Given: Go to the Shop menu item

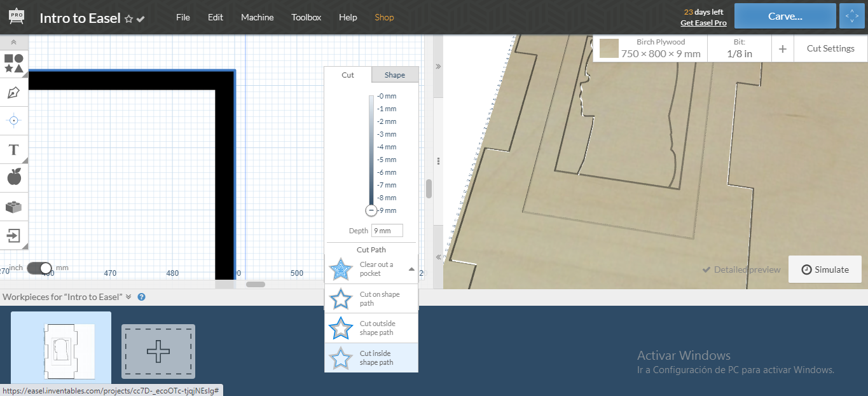Looking at the screenshot, I should (385, 17).
